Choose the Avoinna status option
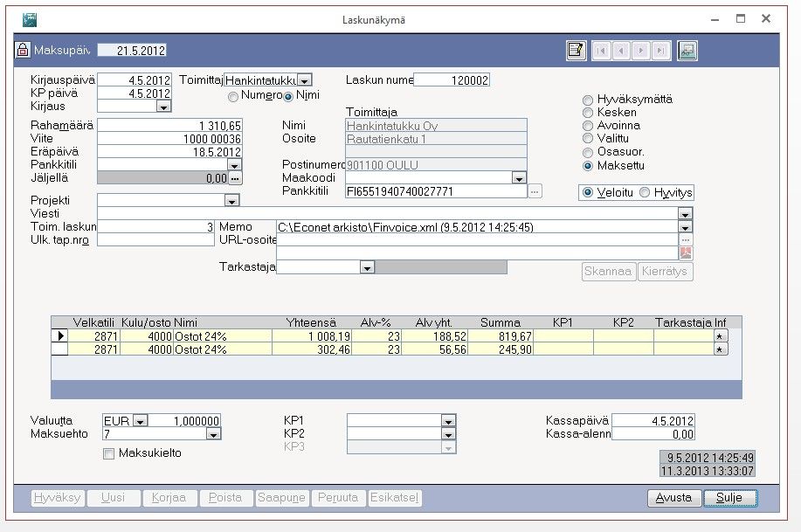 pos(588,126)
